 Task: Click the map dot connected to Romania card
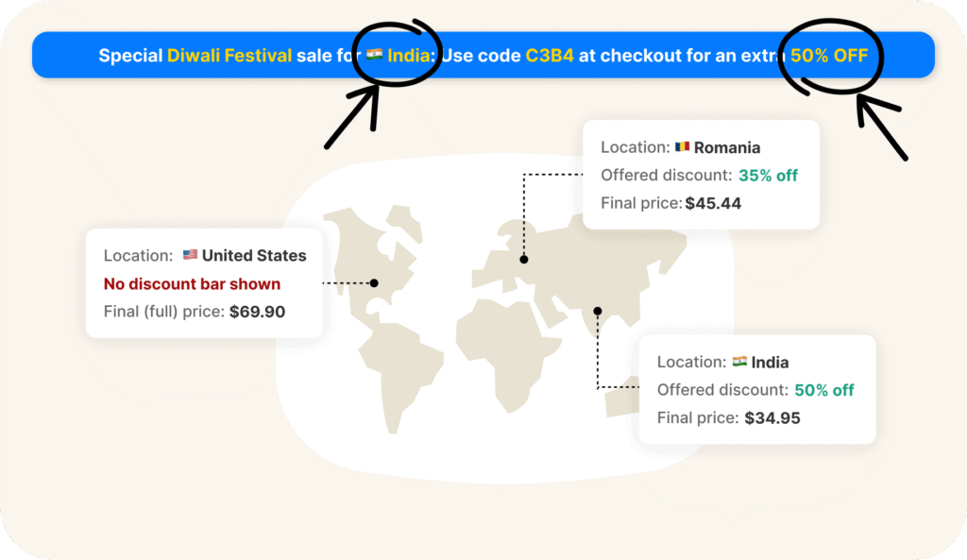[523, 259]
